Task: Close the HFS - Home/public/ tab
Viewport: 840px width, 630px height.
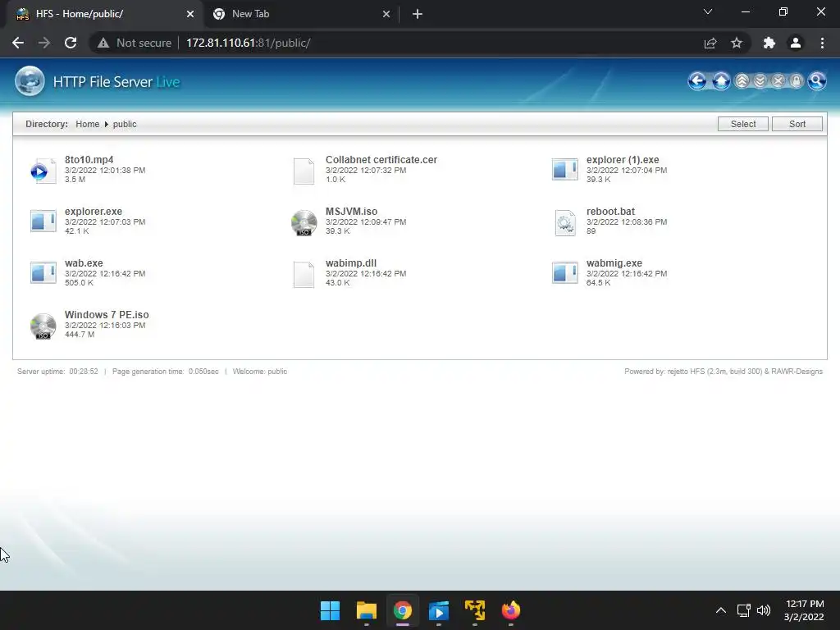Action: 190,14
